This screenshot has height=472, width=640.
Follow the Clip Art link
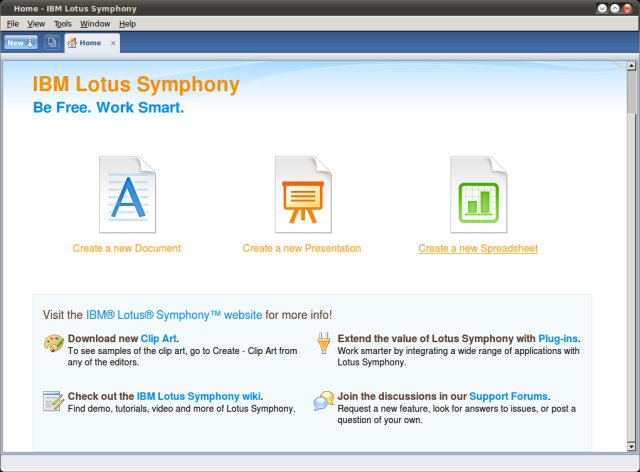pos(159,338)
